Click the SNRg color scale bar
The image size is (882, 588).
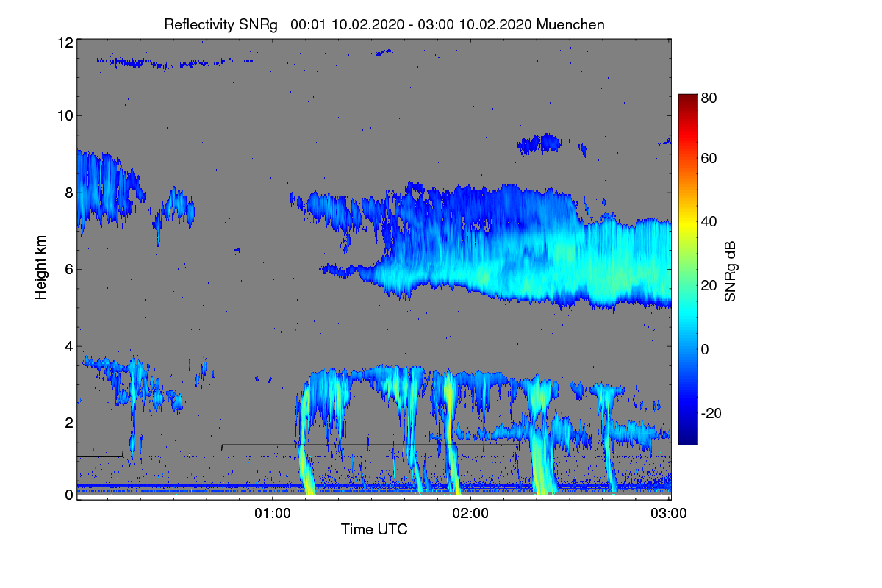[x=686, y=269]
